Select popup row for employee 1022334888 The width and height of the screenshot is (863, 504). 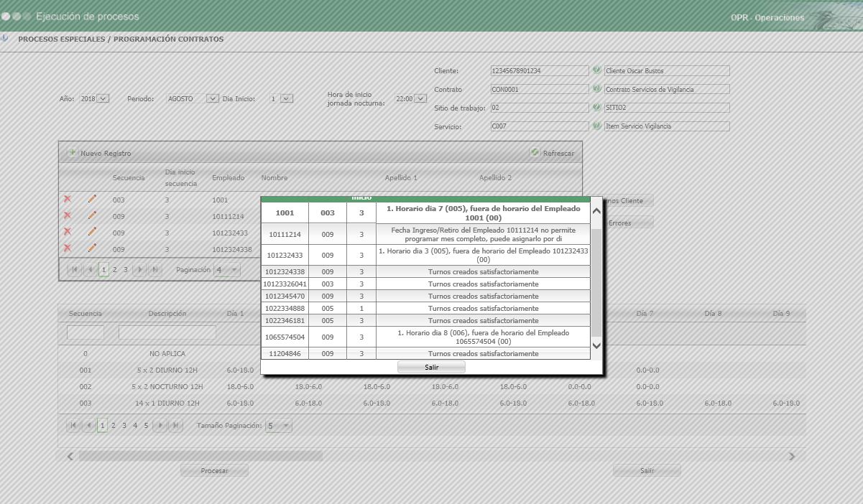click(x=426, y=308)
